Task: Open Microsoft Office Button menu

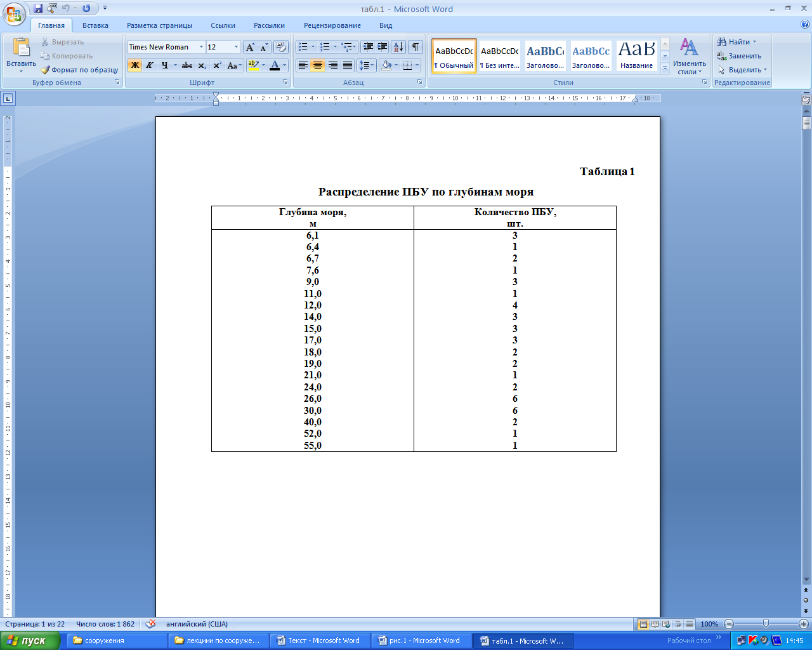Action: tap(14, 13)
